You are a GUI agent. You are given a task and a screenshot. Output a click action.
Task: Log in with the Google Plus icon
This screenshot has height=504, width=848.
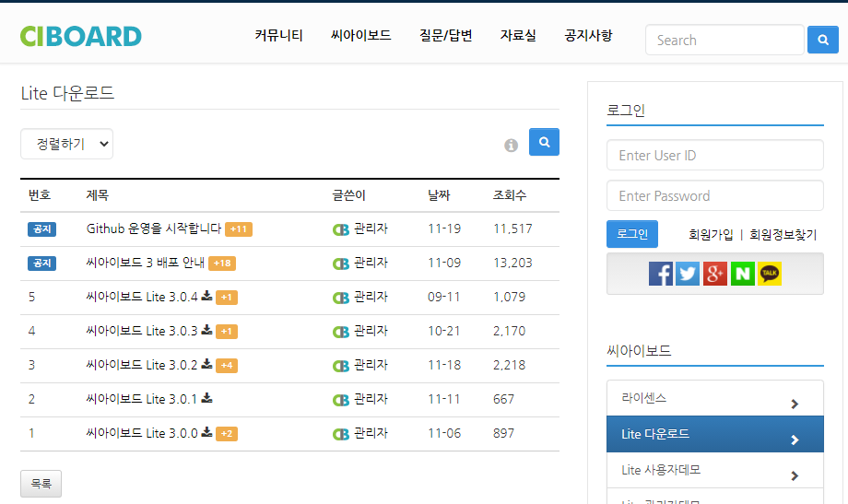pos(715,274)
